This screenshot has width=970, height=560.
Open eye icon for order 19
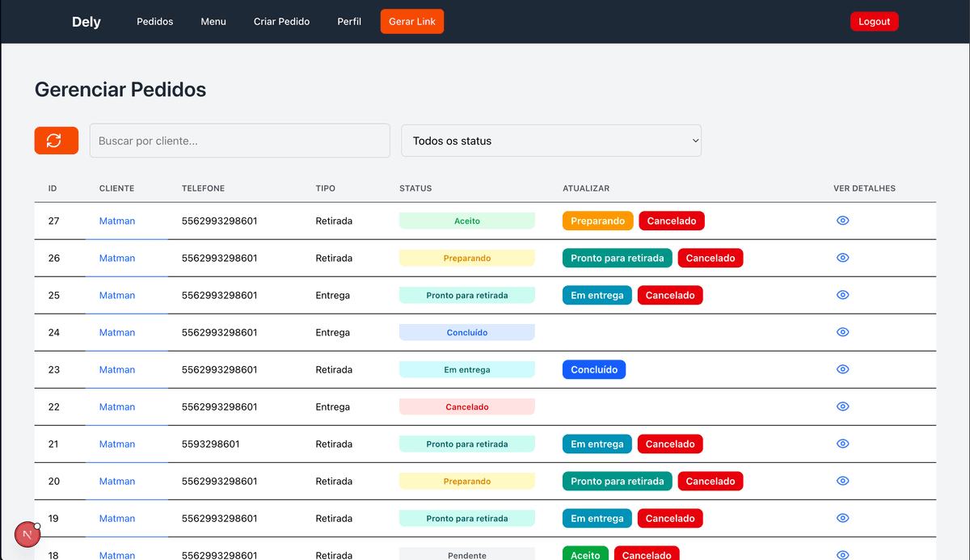pos(842,517)
